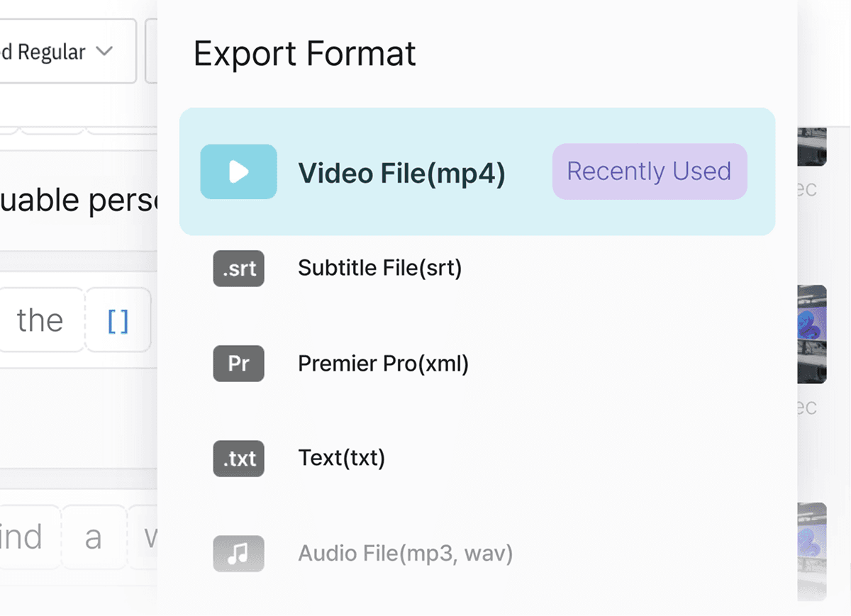The width and height of the screenshot is (851, 616).
Task: Choose Audio File(mp3, wav) export option
Action: click(405, 553)
